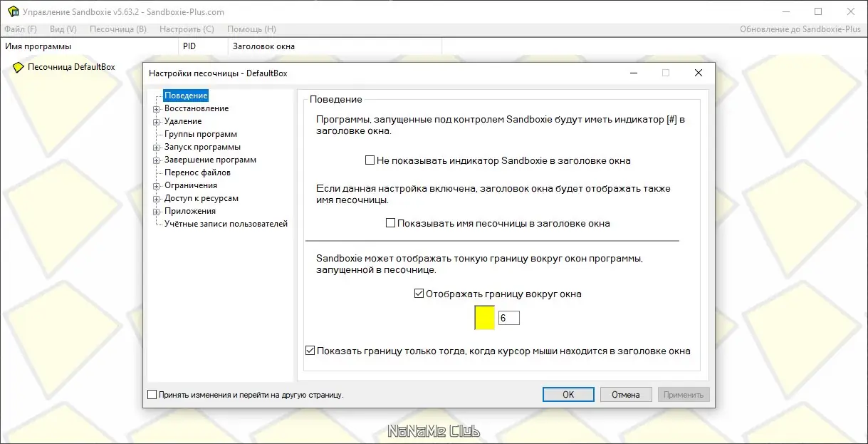Open the yellow border color swatch
The height and width of the screenshot is (444, 868).
click(484, 317)
